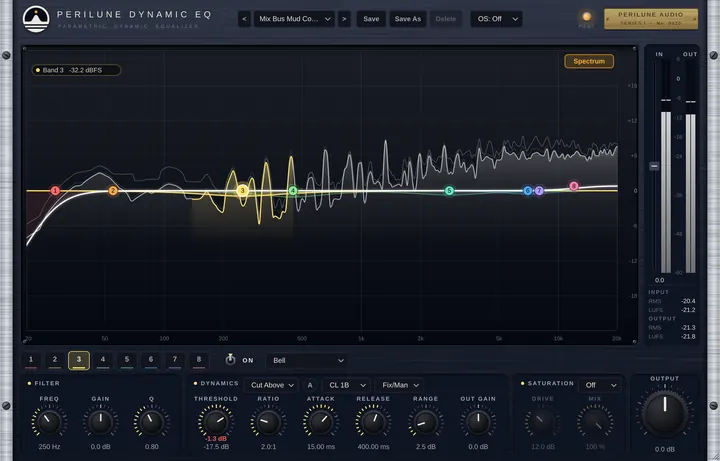
Task: Select band 6 blue node on graph
Action: (528, 191)
